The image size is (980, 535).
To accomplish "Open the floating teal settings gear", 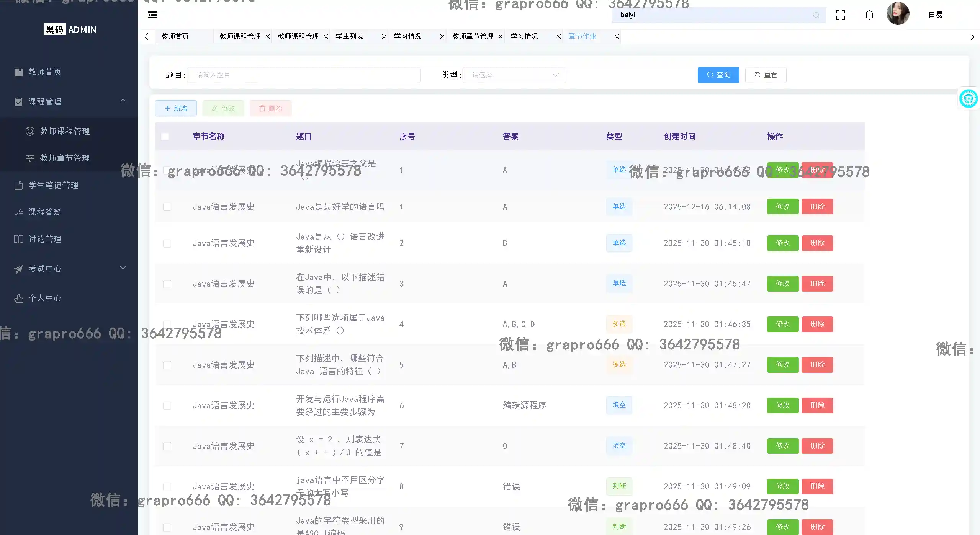I will tap(968, 99).
